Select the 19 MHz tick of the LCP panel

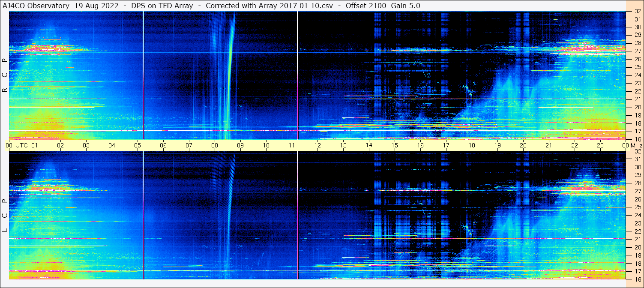tap(637, 255)
